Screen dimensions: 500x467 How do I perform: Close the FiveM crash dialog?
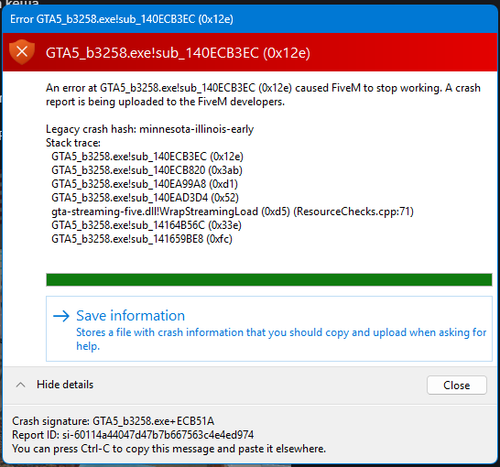click(457, 385)
